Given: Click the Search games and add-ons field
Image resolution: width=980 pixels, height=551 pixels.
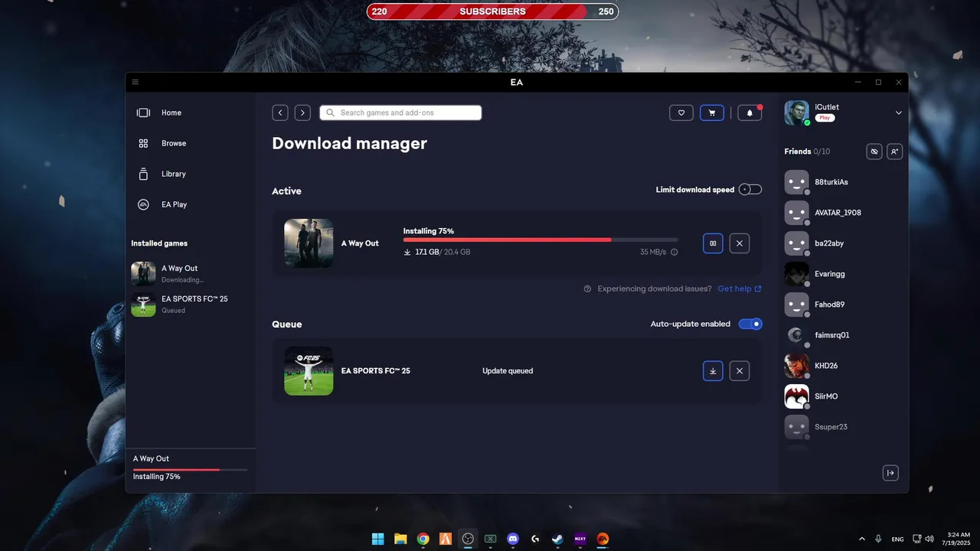Looking at the screenshot, I should [400, 112].
